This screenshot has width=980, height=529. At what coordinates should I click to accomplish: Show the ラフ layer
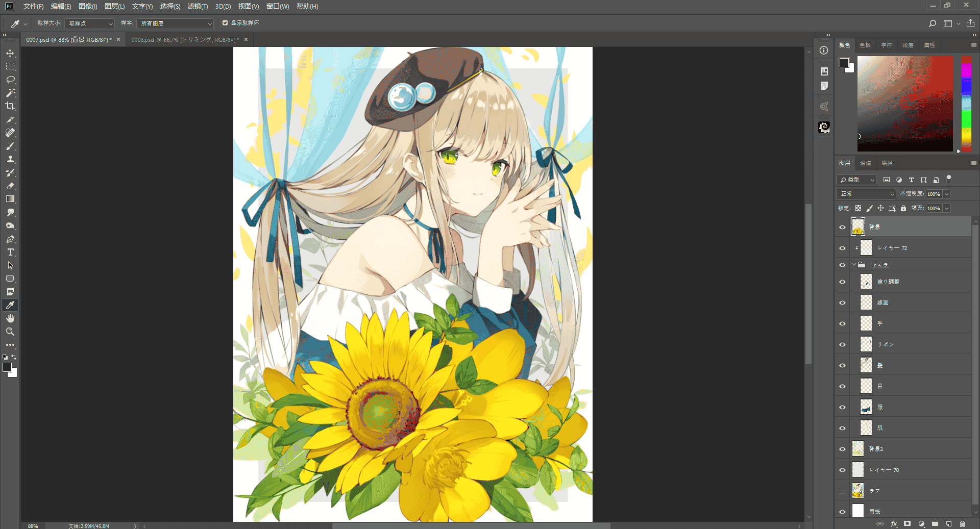842,491
